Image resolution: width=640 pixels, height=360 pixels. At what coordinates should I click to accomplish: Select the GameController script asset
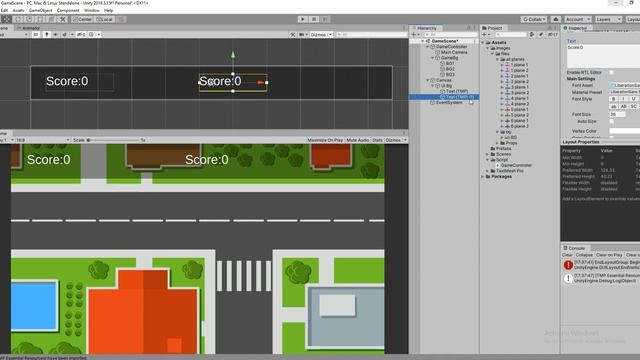coord(516,165)
